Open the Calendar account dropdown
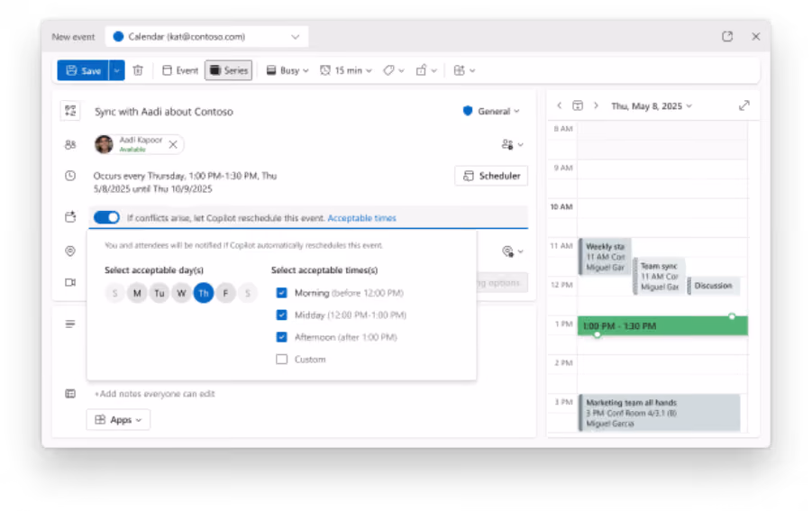This screenshot has height=511, width=812. [x=206, y=37]
